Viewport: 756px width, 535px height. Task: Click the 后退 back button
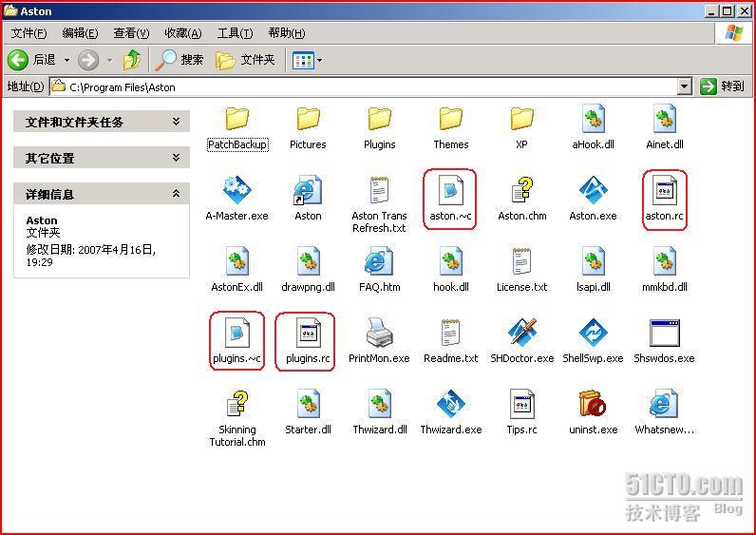32,60
